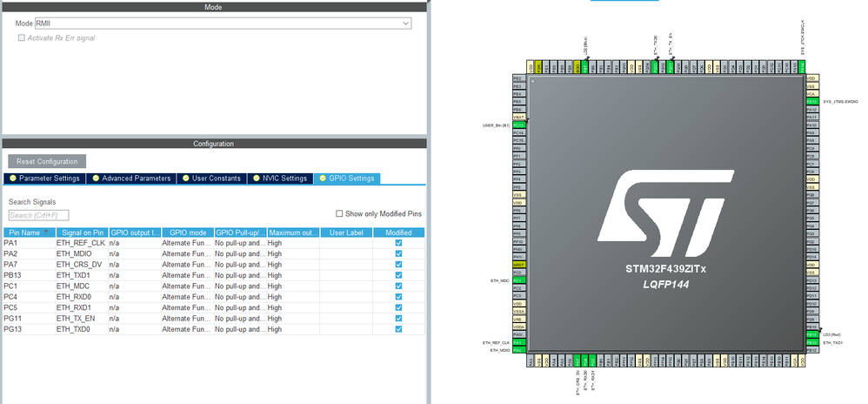Click the PD13 pin on chip
Image resolution: width=868 pixels, height=404 pixels.
(x=812, y=279)
